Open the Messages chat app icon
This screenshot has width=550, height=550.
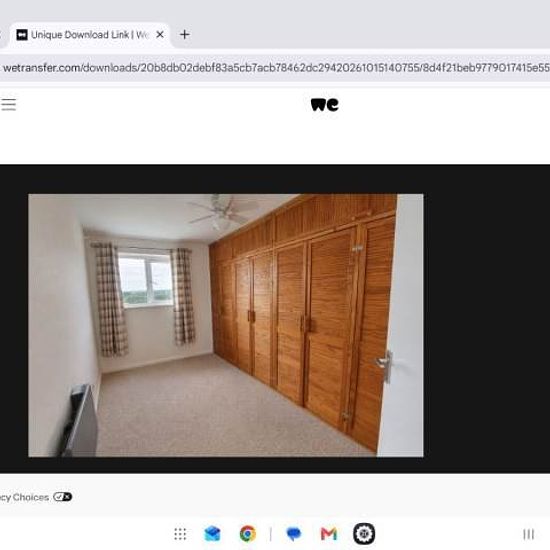pyautogui.click(x=294, y=534)
